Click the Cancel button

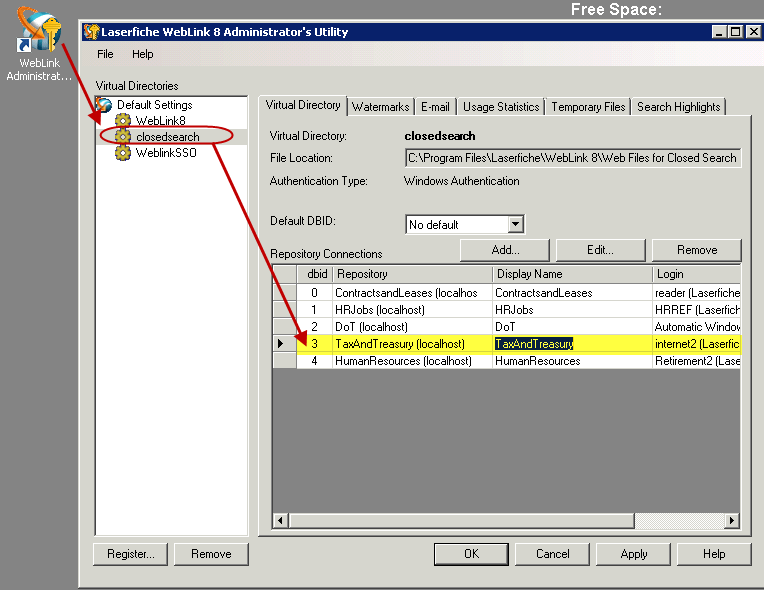[x=552, y=554]
